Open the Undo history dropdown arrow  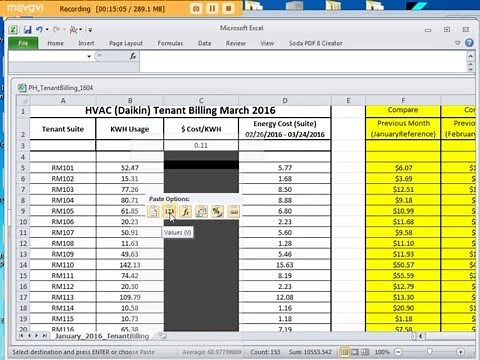click(x=47, y=30)
